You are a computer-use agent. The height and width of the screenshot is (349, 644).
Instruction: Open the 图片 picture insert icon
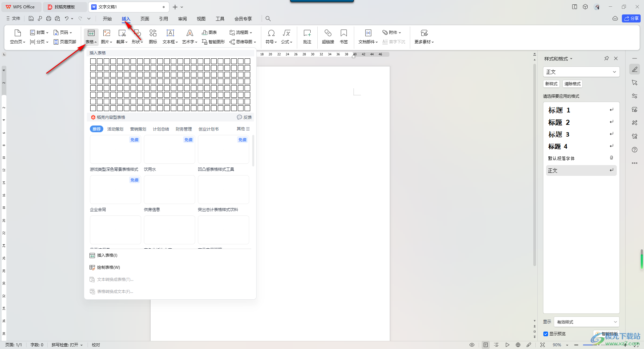point(107,37)
